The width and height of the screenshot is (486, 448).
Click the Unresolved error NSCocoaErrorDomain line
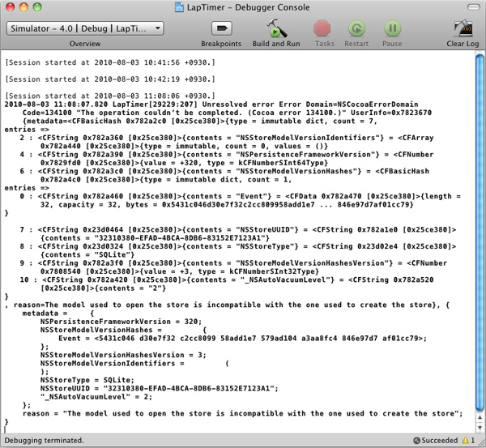coord(211,105)
